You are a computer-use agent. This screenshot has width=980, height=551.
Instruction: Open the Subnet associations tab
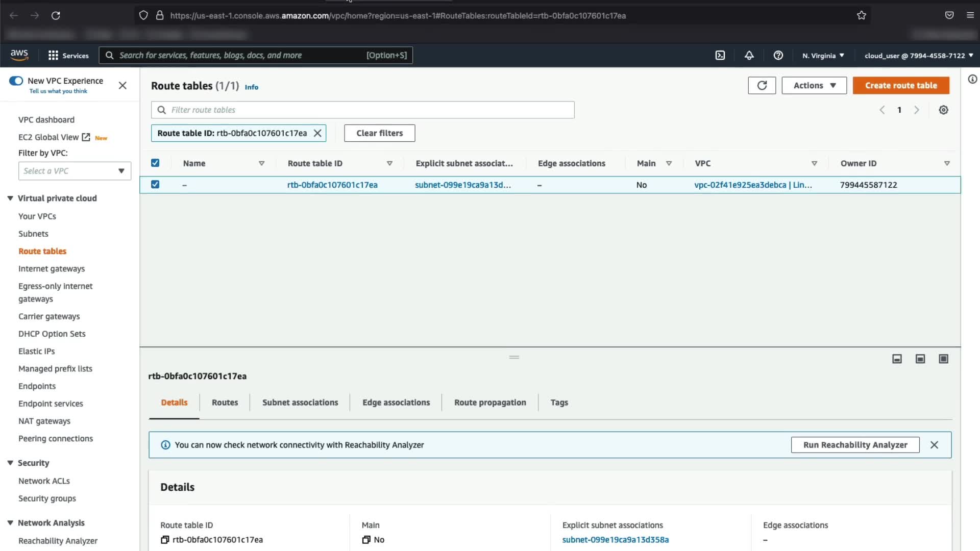(x=300, y=403)
